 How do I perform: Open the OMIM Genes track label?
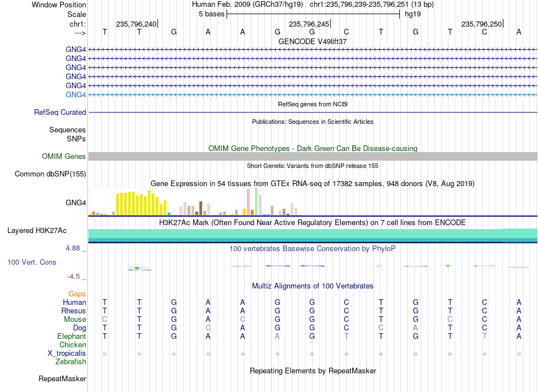click(64, 157)
